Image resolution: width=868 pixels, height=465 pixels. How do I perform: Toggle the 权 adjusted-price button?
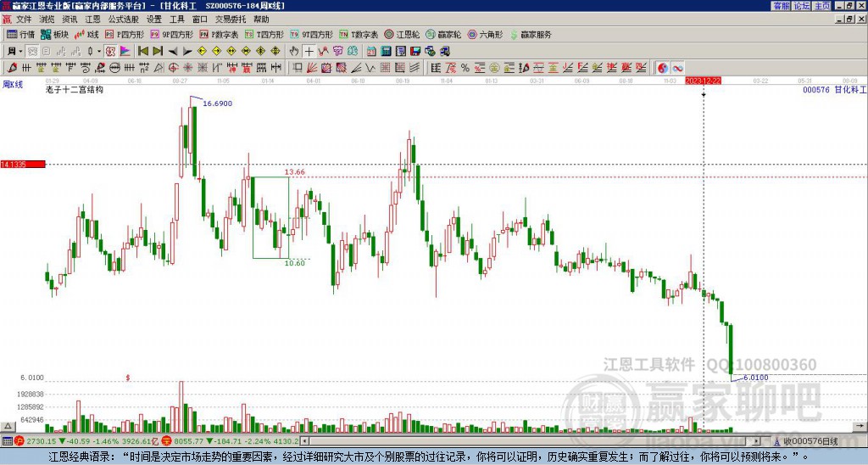click(x=111, y=52)
